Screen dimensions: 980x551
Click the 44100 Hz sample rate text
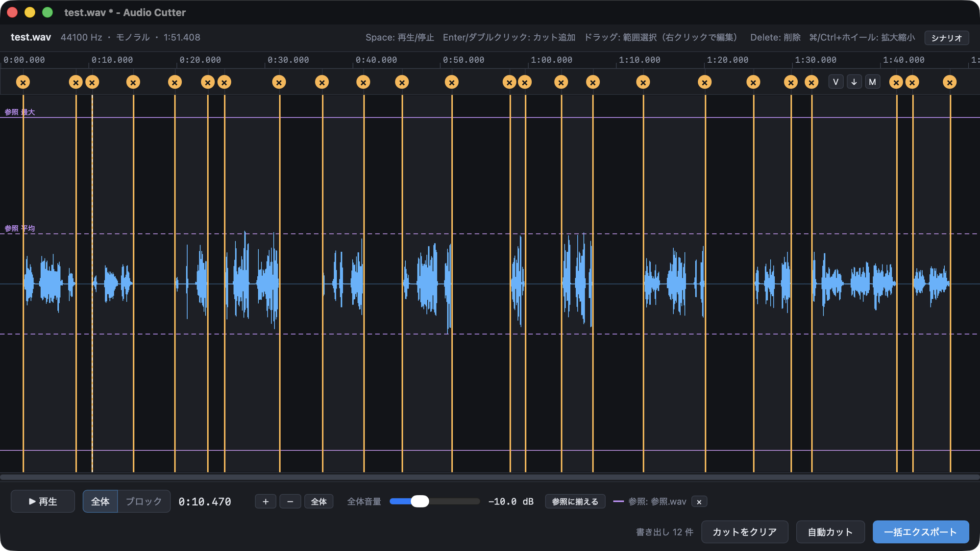pos(81,37)
